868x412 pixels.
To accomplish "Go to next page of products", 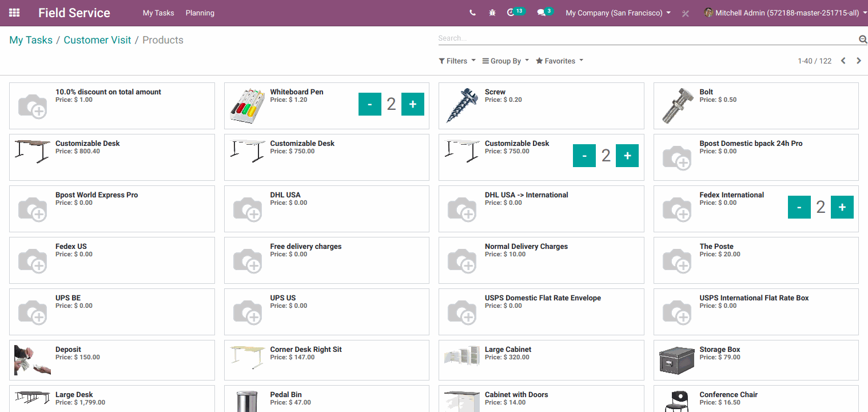I will (859, 61).
